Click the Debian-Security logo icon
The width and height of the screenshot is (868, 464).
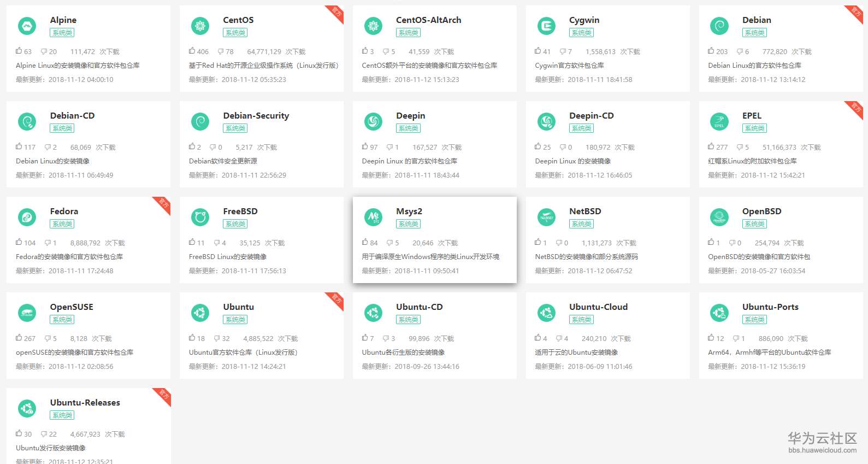200,121
